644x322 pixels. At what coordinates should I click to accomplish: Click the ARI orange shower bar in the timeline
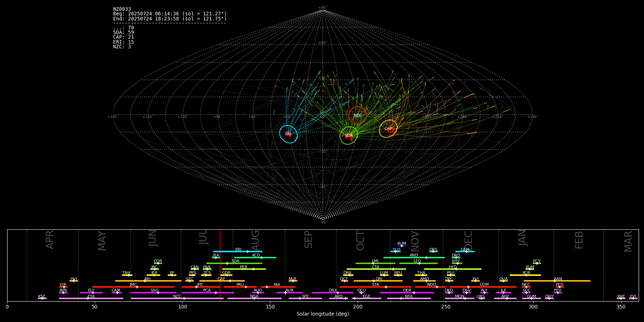click(148, 281)
